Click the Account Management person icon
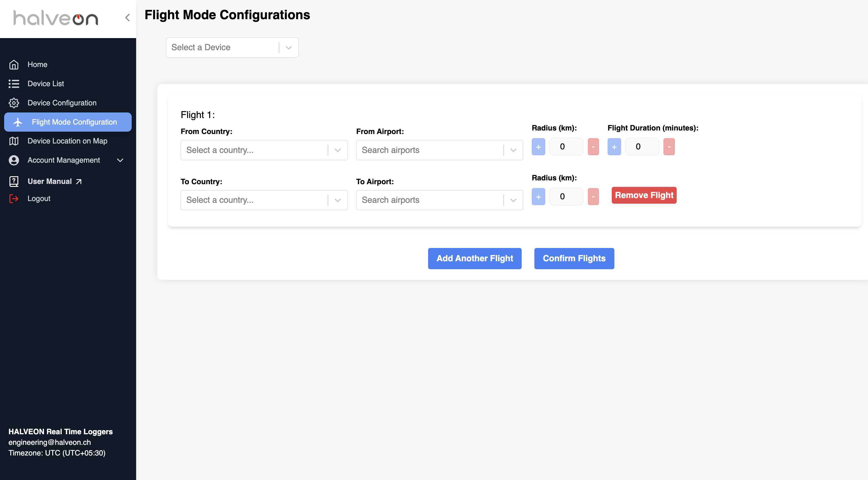Viewport: 868px width, 480px height. click(x=14, y=160)
